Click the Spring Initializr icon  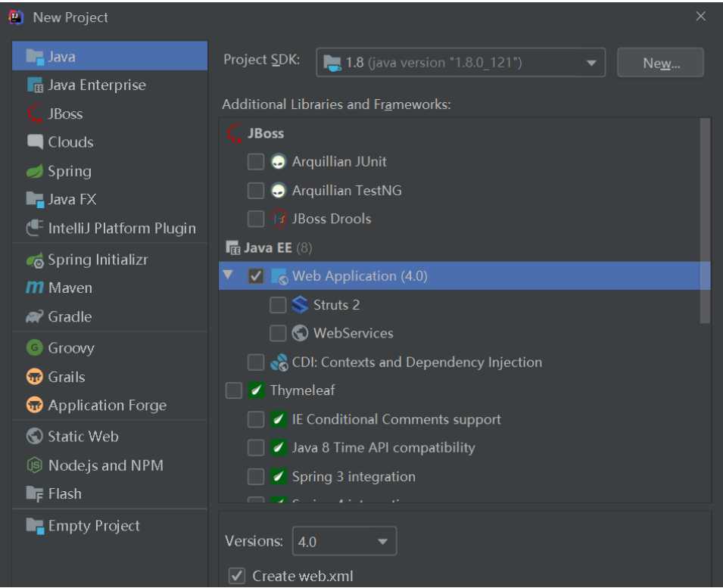35,260
